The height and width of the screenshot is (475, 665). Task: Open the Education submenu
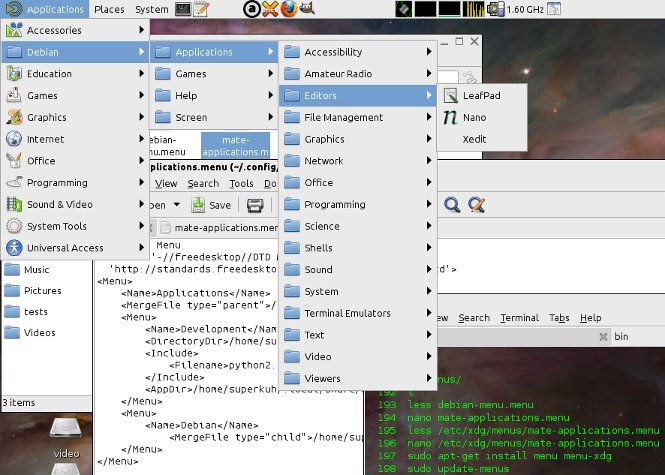tap(75, 73)
